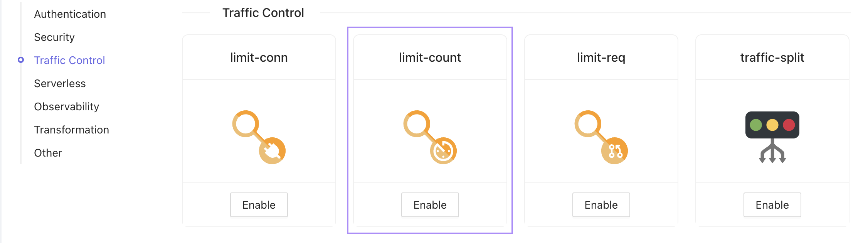Click the limit-count plugin icon
The image size is (868, 243).
[x=429, y=137]
